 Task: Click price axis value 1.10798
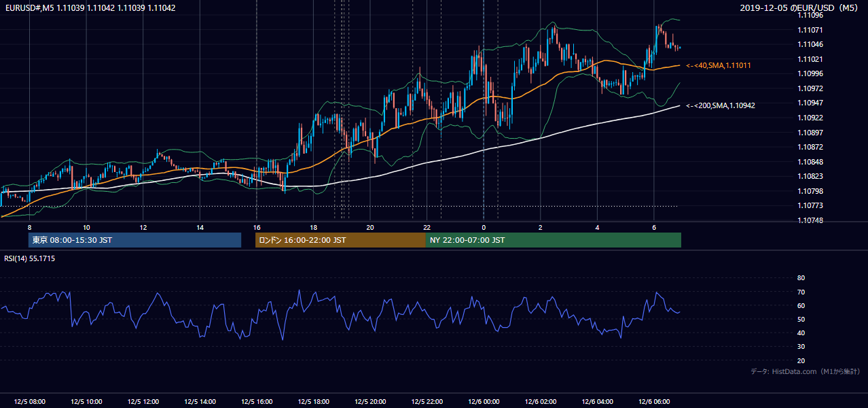810,191
